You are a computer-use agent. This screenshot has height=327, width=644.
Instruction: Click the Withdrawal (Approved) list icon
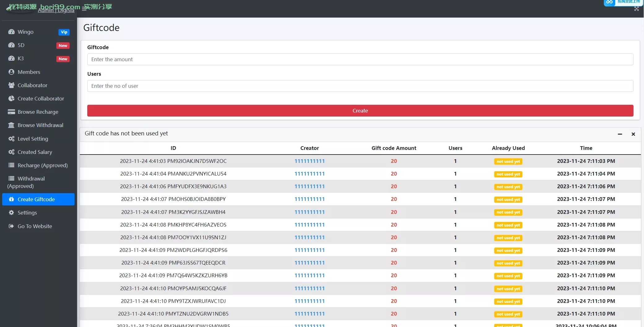[x=11, y=179]
